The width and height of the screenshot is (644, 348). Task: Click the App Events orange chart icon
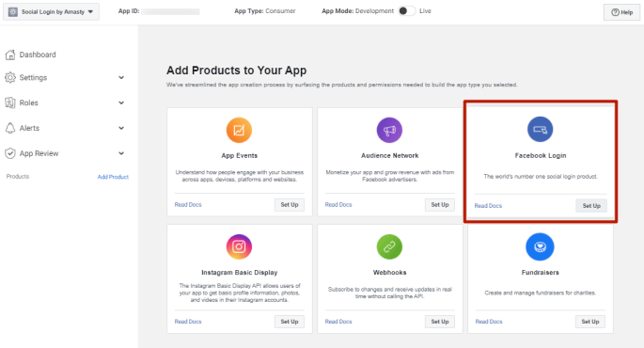[239, 130]
